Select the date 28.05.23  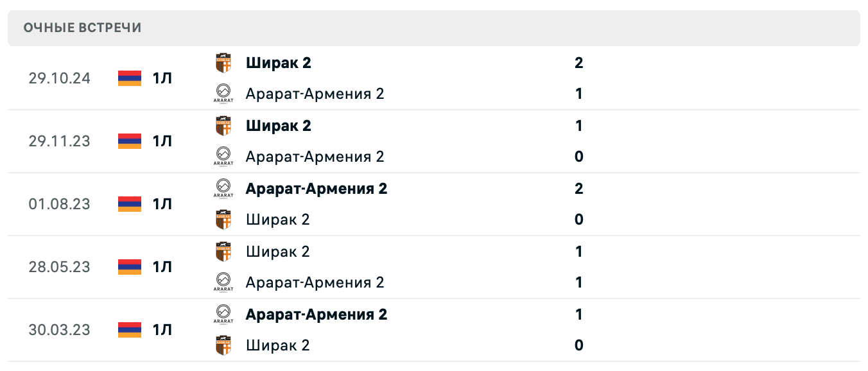pos(59,267)
